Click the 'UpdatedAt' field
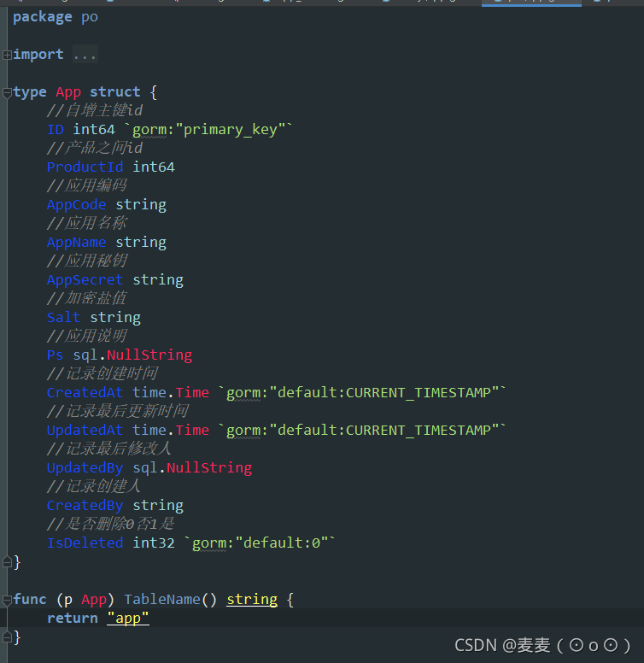644x663 pixels. coord(85,430)
